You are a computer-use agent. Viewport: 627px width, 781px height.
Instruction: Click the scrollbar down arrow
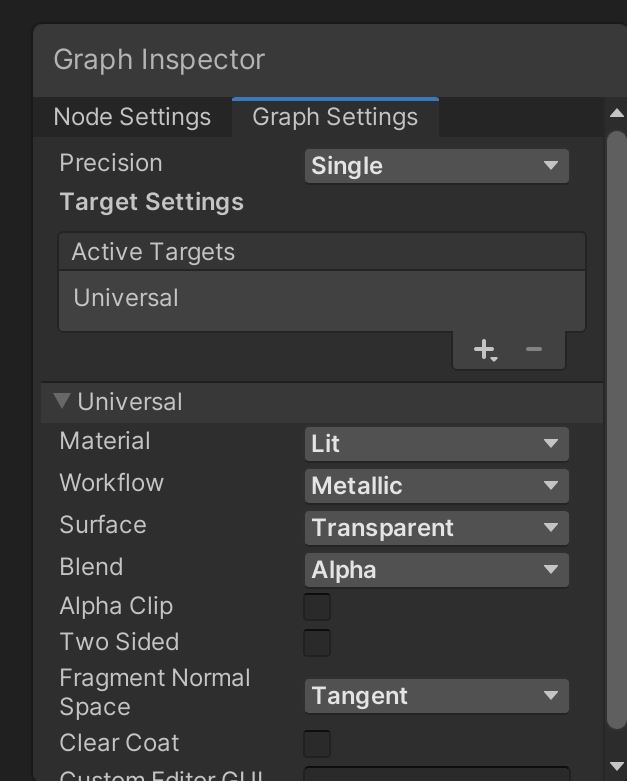click(x=617, y=765)
